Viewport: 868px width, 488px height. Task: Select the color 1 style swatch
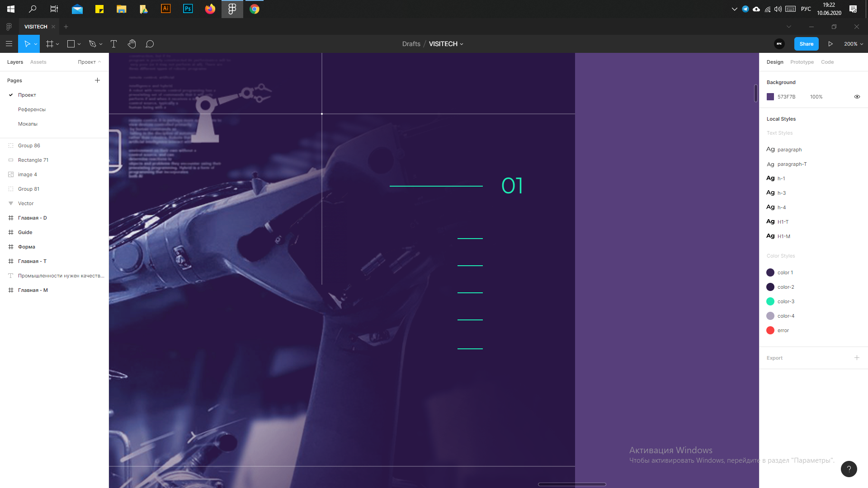tap(770, 272)
